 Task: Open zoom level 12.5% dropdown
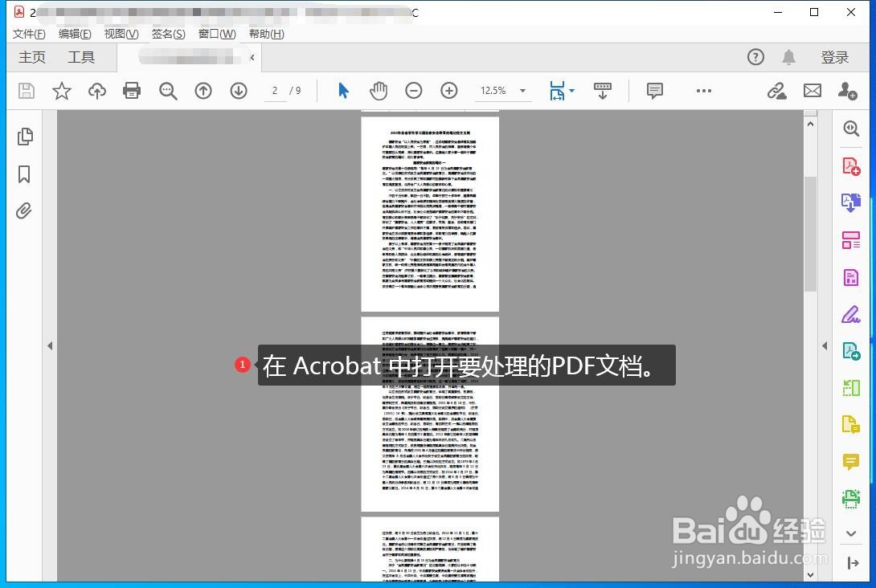coord(523,91)
